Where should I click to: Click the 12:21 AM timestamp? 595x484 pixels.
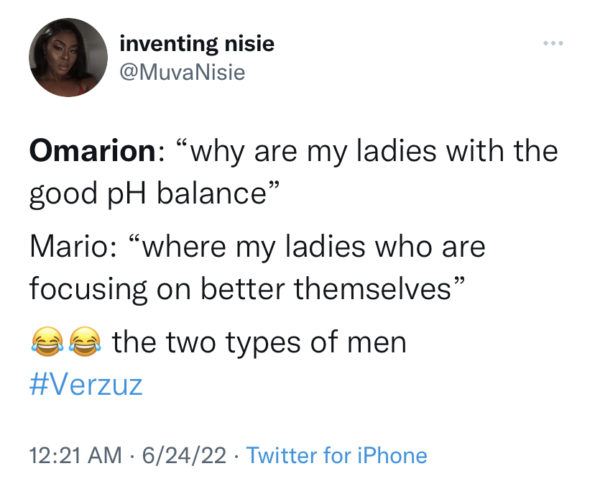point(76,455)
